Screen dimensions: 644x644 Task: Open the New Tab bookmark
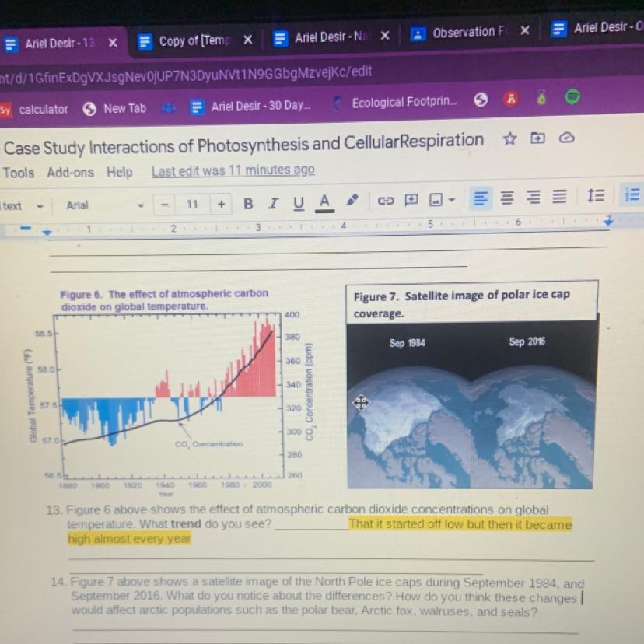coord(114,108)
